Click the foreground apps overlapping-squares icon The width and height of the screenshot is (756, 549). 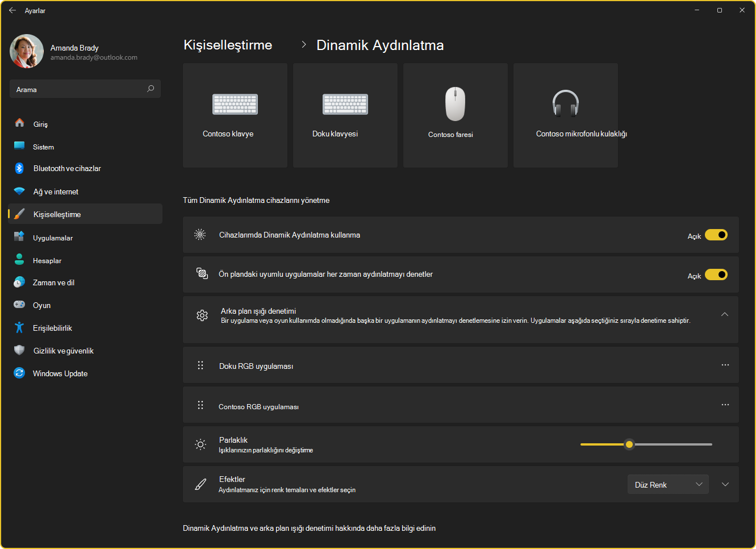(x=202, y=273)
